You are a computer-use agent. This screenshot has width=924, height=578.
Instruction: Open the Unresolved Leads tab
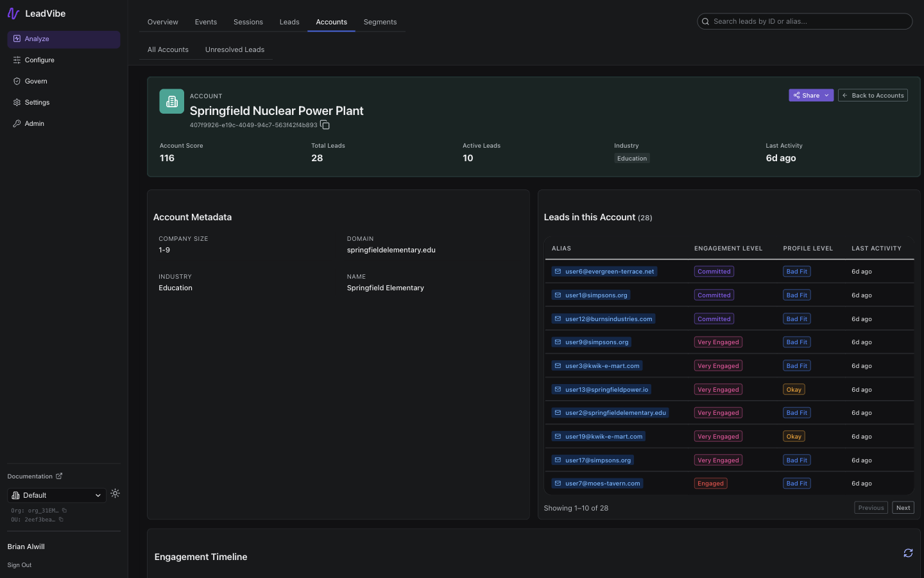coord(235,49)
